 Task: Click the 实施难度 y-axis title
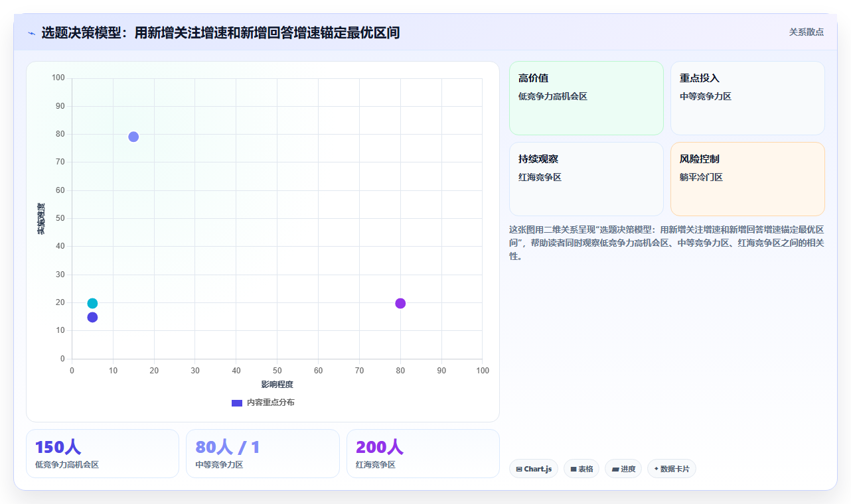(41, 218)
